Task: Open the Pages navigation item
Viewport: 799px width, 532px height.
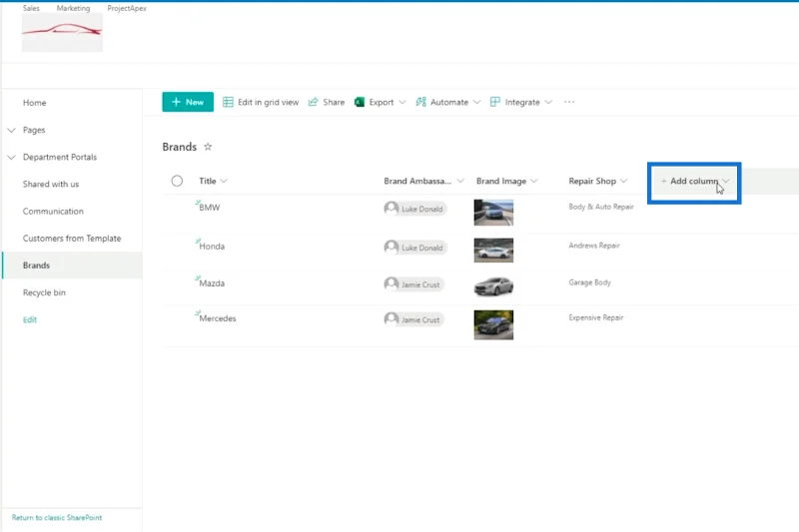Action: (34, 131)
